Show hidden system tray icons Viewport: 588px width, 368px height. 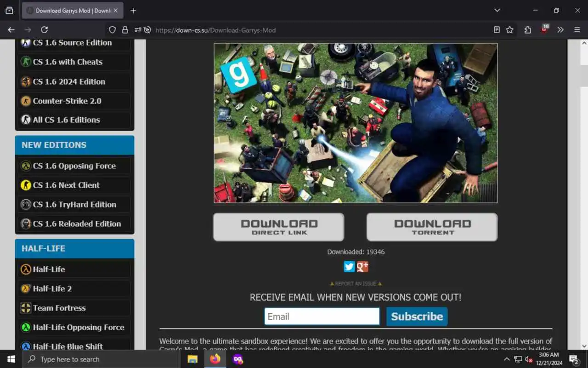(507, 359)
